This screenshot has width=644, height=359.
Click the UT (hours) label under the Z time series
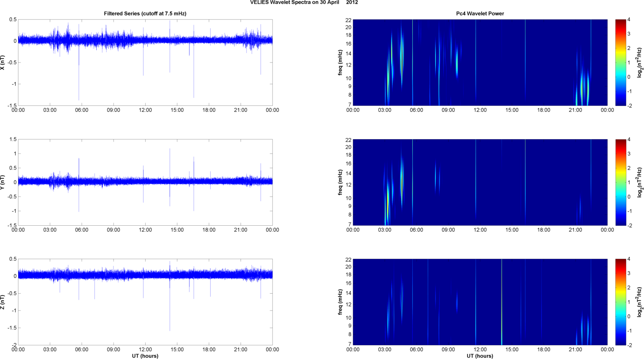(145, 356)
